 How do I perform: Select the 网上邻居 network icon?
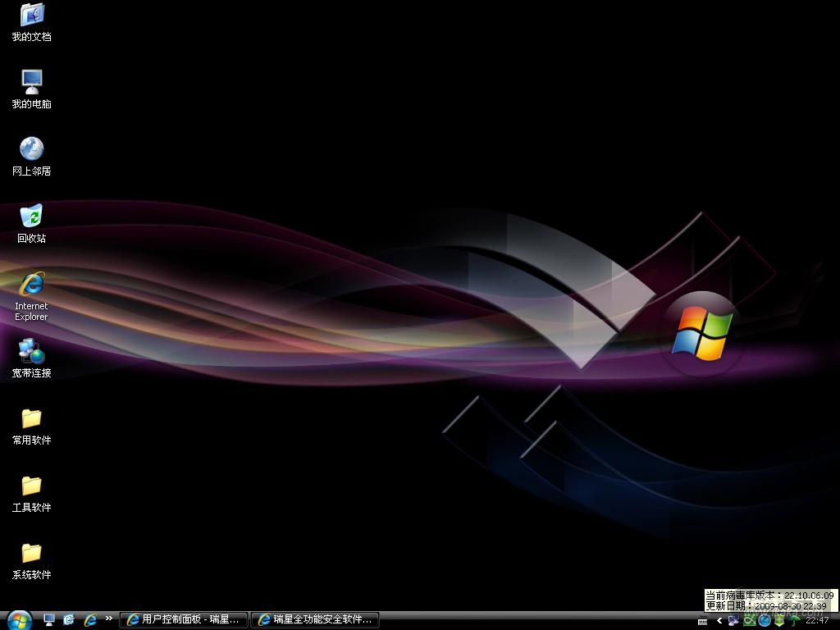[31, 157]
